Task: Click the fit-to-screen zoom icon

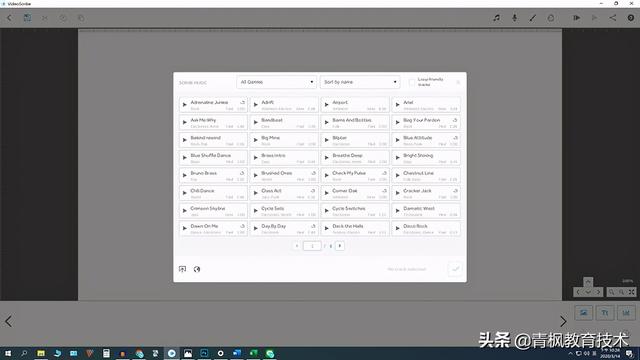Action: click(x=631, y=292)
